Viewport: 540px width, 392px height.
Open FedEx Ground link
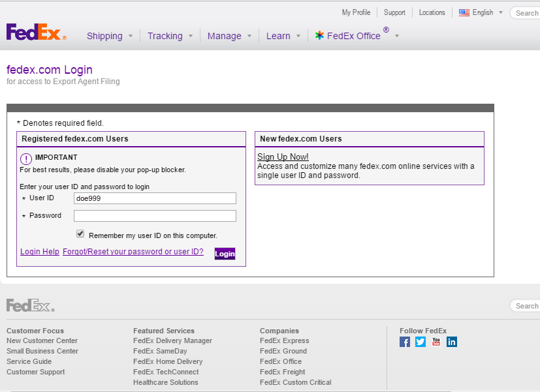tap(283, 351)
